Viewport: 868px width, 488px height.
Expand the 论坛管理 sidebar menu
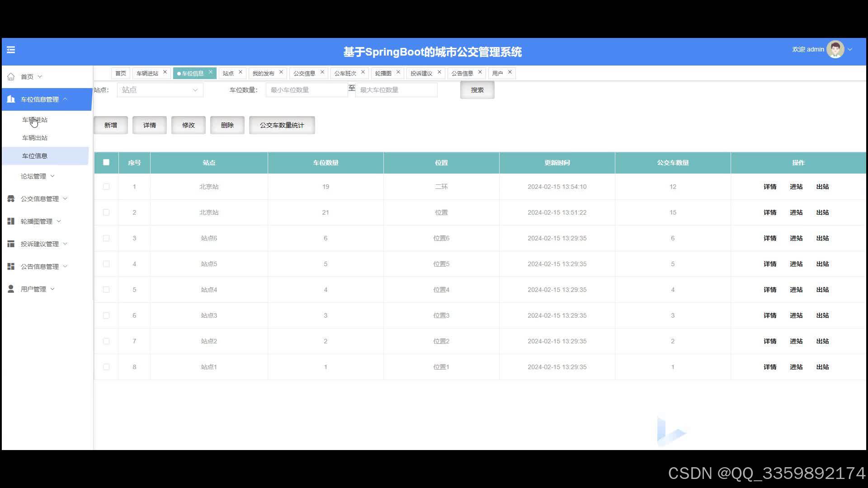coord(52,176)
